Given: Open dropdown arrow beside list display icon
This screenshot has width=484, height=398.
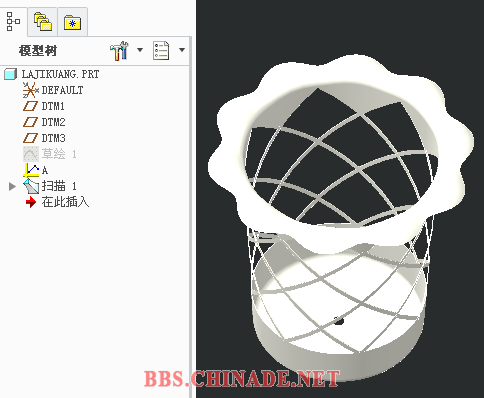Looking at the screenshot, I should click(x=182, y=50).
